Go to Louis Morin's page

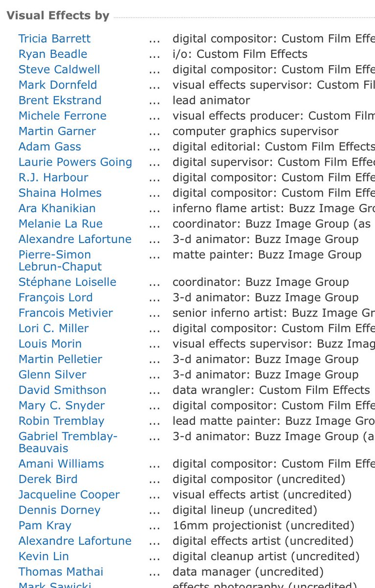(x=50, y=344)
